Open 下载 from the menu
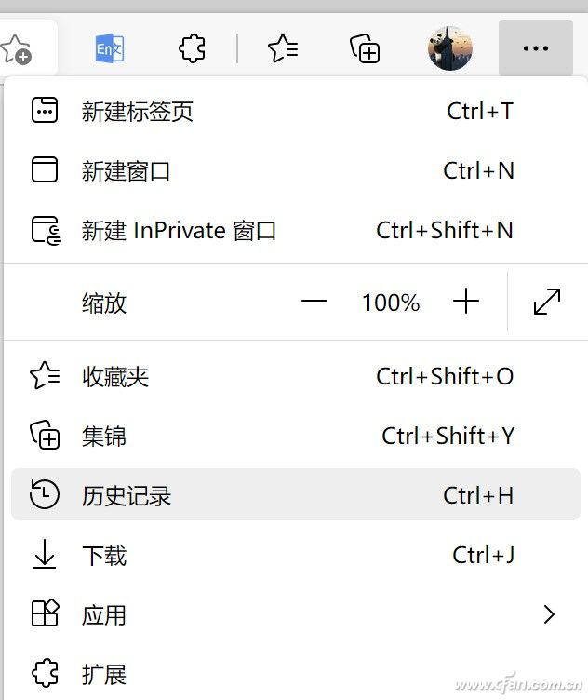This screenshot has width=588, height=700. coord(104,556)
